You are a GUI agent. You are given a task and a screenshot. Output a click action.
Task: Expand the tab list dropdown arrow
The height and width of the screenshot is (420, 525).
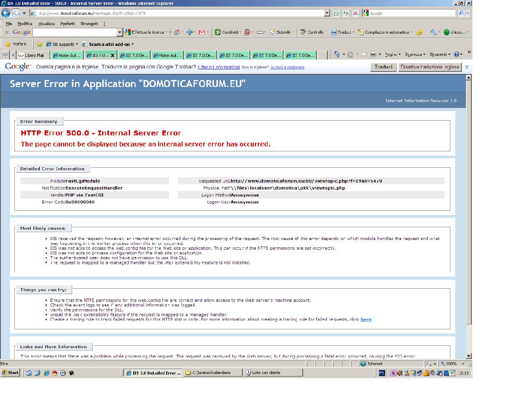13,55
